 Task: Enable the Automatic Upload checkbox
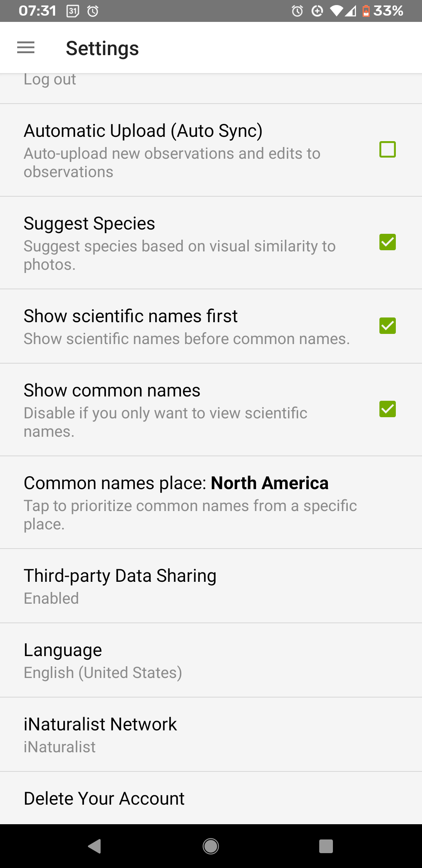click(388, 149)
